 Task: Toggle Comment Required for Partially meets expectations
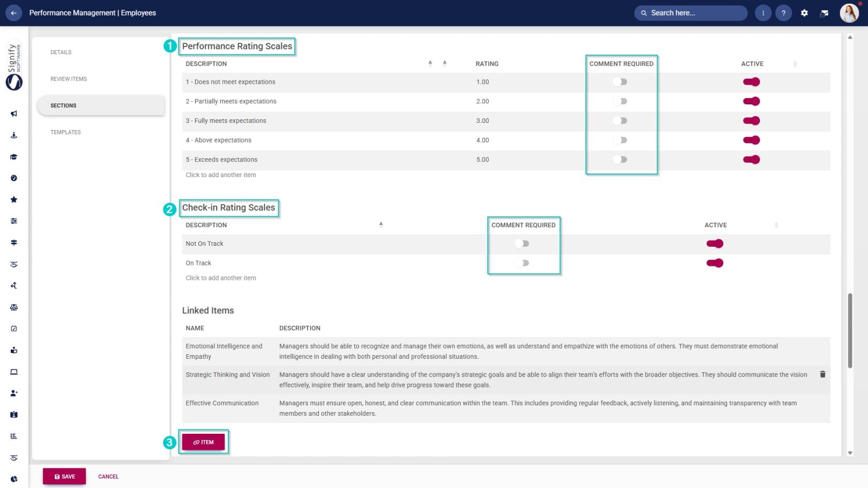tap(620, 101)
